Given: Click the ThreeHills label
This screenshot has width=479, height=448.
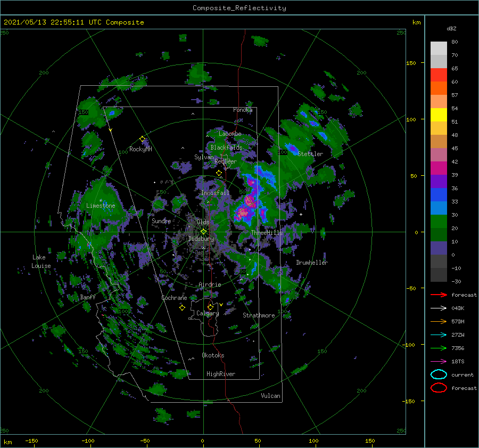Looking at the screenshot, I should coord(267,233).
